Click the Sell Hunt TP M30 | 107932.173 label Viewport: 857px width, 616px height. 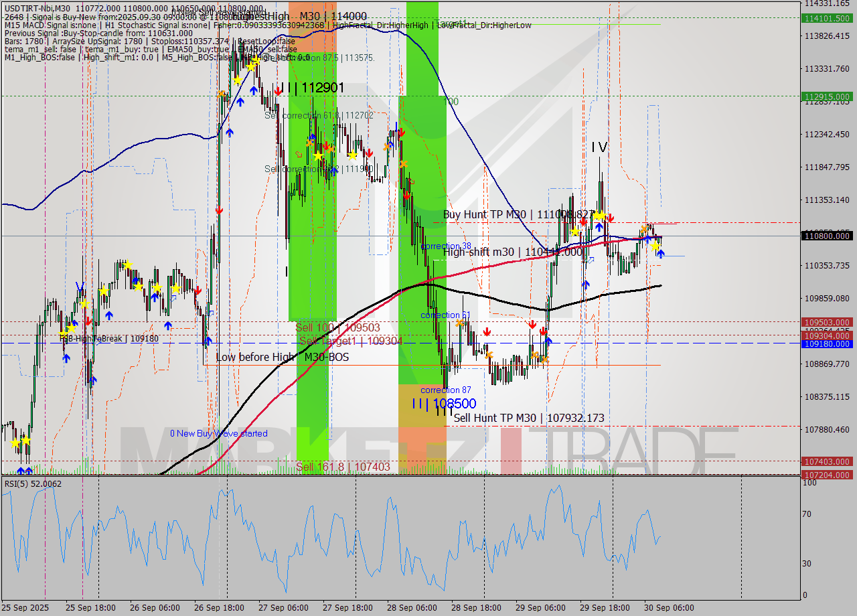coord(529,418)
